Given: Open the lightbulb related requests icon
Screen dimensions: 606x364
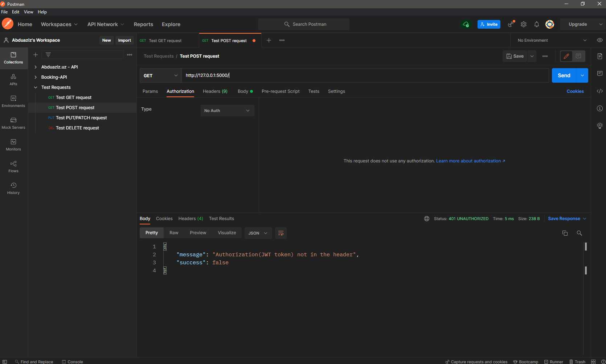Looking at the screenshot, I should pyautogui.click(x=600, y=126).
